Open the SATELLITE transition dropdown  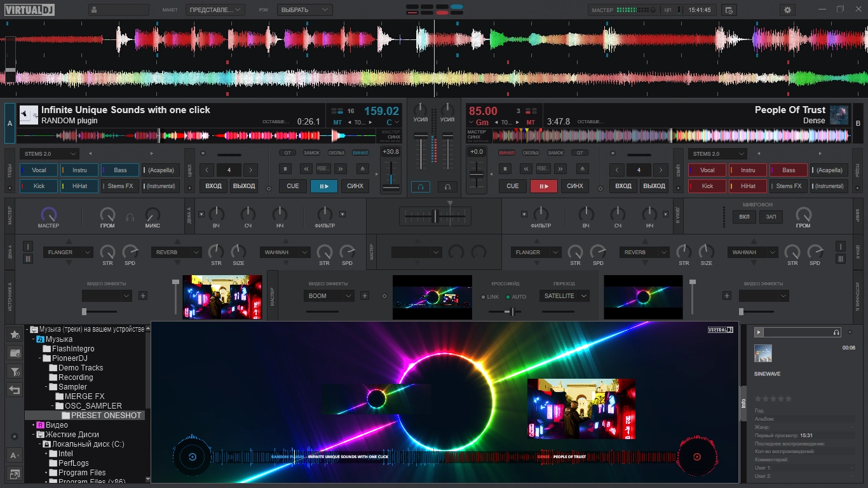[564, 295]
